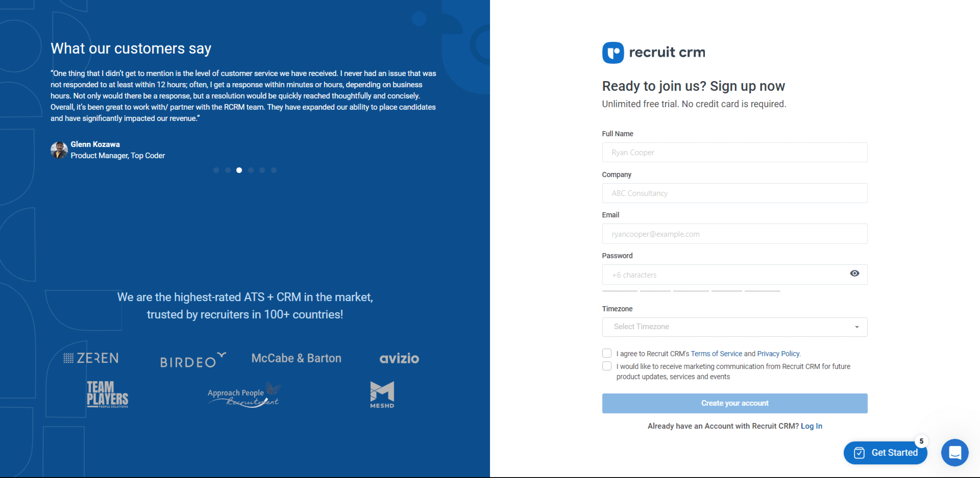980x478 pixels.
Task: Select the last testimonial carousel dot
Action: pos(273,170)
